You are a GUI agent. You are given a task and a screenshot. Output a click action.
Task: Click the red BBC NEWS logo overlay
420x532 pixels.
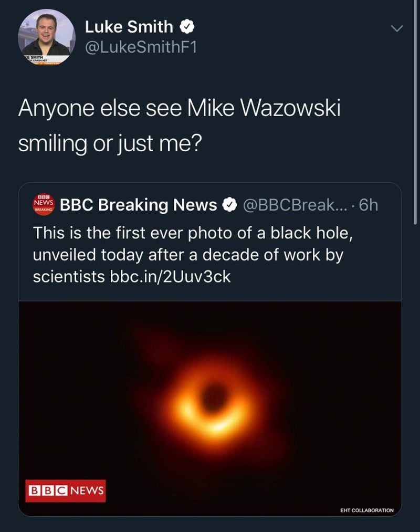(x=66, y=491)
